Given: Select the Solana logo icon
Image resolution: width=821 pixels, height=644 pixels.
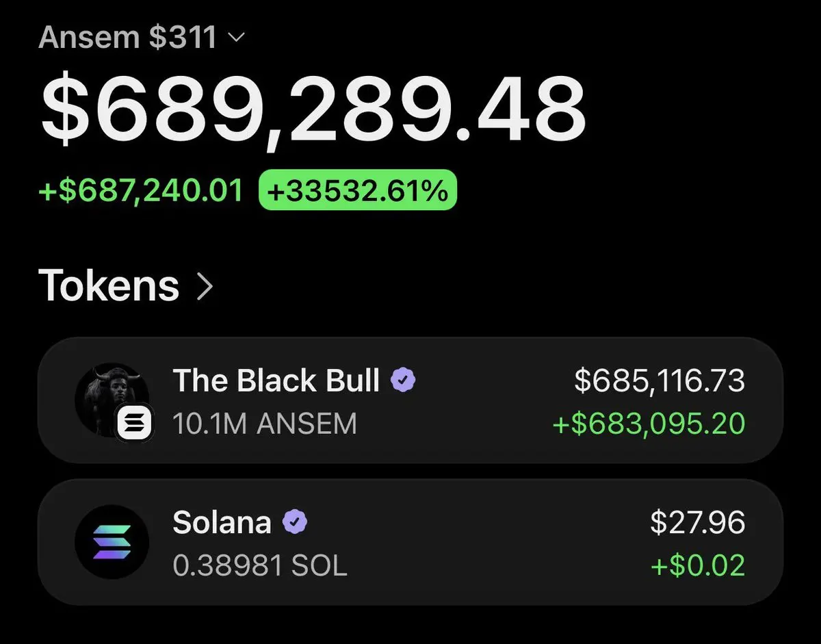Looking at the screenshot, I should pyautogui.click(x=112, y=542).
